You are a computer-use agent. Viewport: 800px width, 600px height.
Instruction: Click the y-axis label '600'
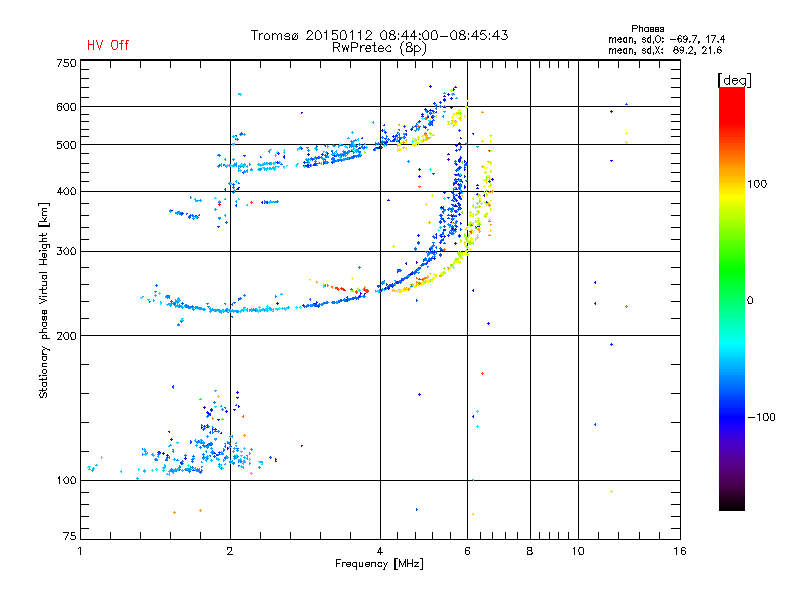pos(66,107)
